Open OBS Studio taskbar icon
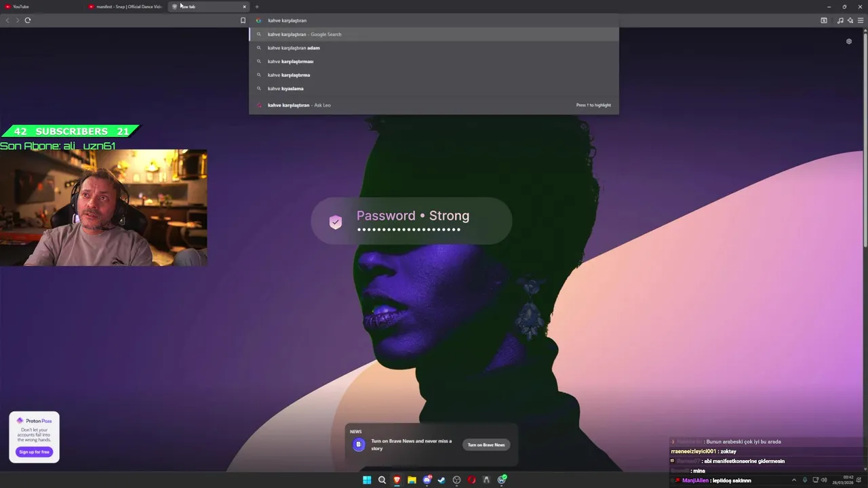The image size is (868, 488). [456, 480]
